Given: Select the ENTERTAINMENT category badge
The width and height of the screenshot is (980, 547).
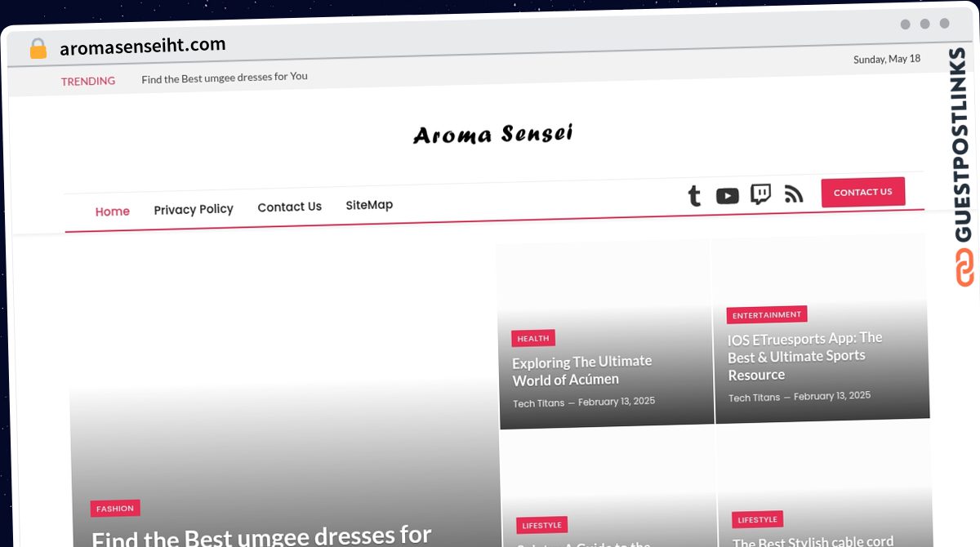Looking at the screenshot, I should (766, 314).
